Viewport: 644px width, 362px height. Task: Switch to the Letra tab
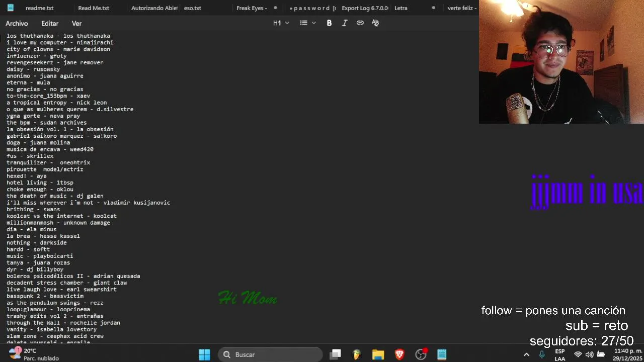[401, 8]
